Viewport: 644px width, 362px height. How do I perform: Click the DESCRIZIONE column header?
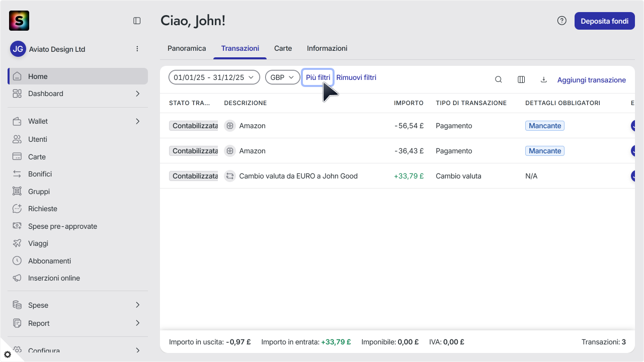click(246, 103)
